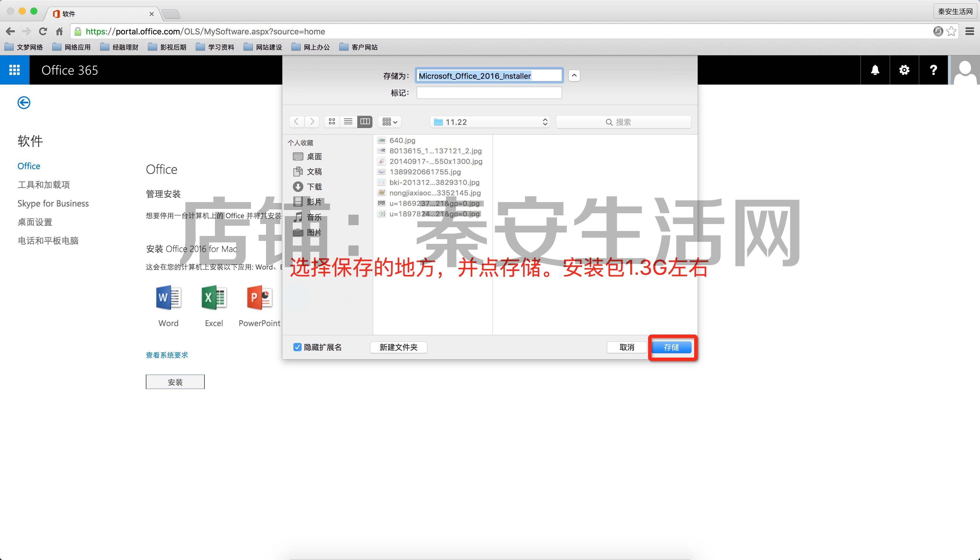980x560 pixels.
Task: Open the Chrome hamburger menu
Action: pos(970,32)
